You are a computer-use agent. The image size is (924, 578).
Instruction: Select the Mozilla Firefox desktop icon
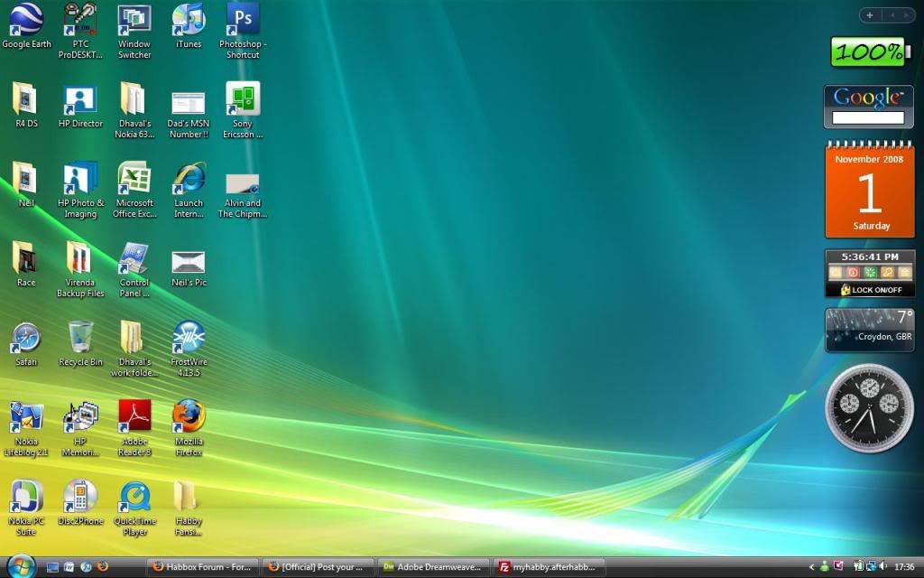click(x=189, y=417)
